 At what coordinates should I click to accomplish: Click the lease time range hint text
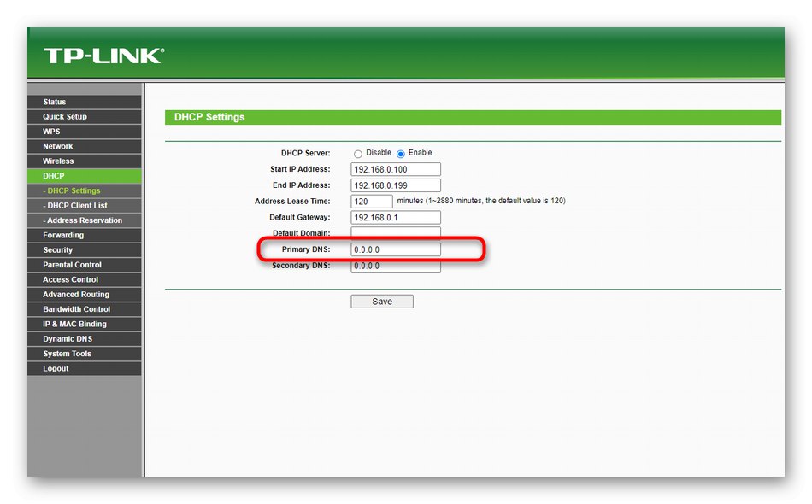point(481,201)
